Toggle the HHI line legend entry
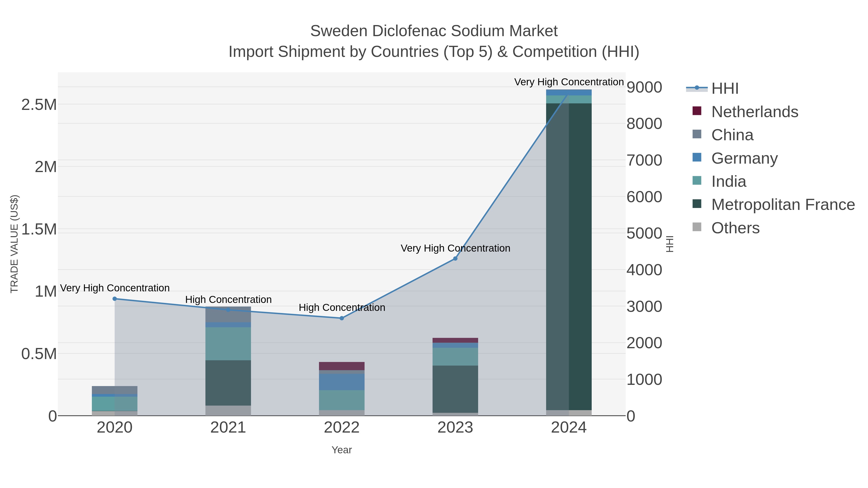 713,89
